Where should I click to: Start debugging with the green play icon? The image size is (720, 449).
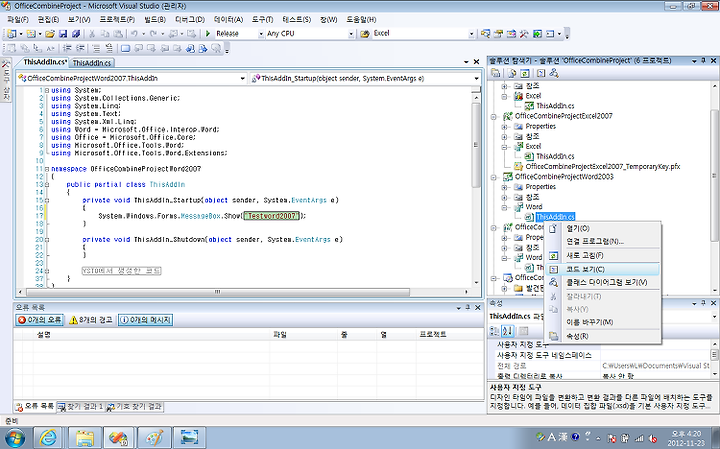(208, 34)
